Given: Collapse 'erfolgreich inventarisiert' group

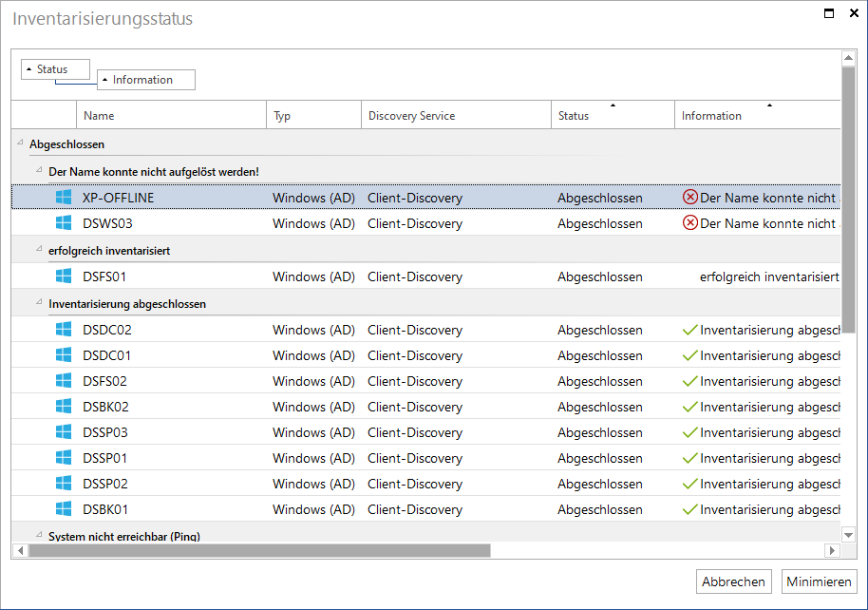Looking at the screenshot, I should tap(39, 249).
